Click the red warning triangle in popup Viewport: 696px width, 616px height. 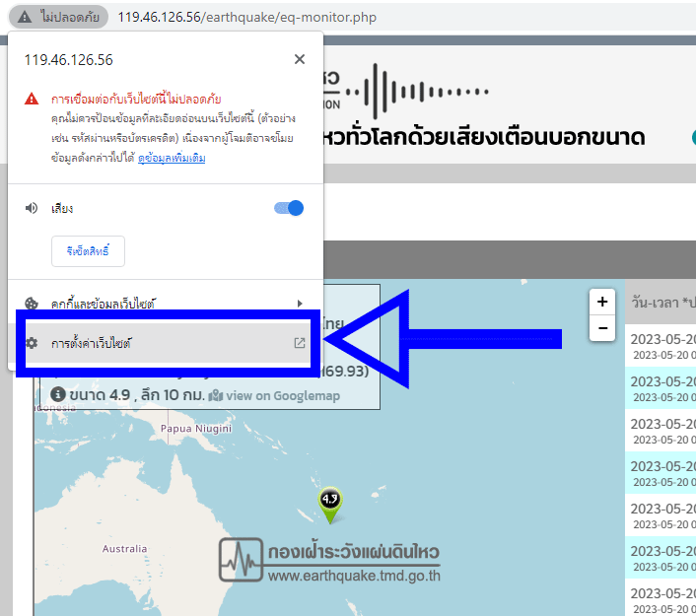pos(32,100)
